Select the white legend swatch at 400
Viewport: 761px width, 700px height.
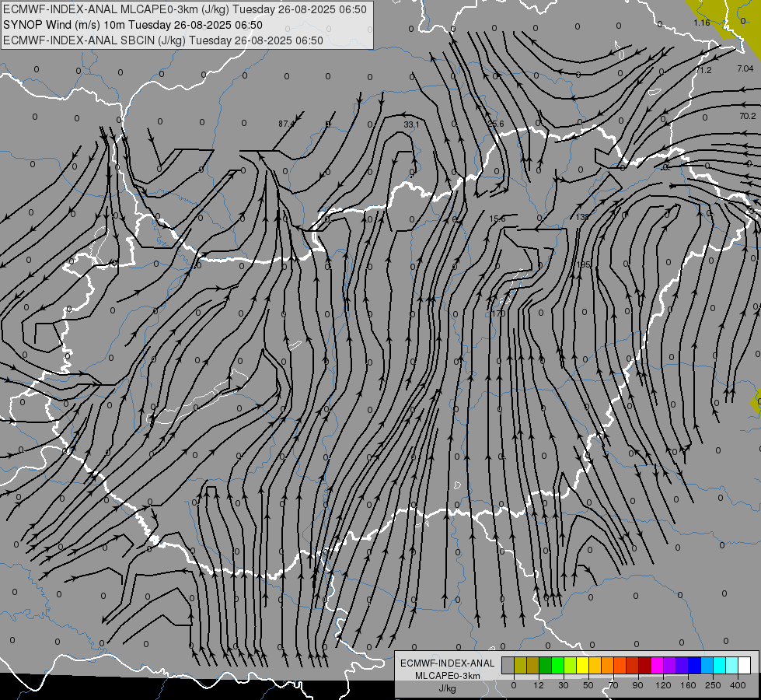click(x=744, y=665)
